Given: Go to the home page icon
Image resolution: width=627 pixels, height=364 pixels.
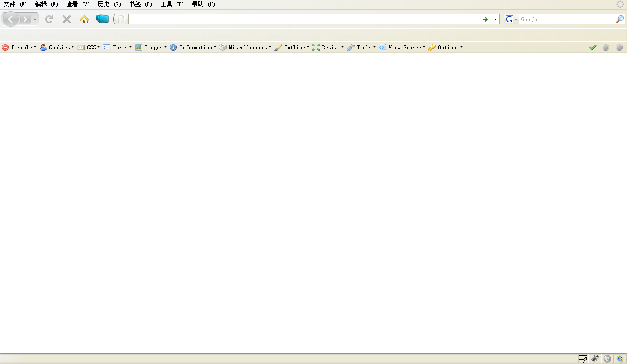Looking at the screenshot, I should click(x=84, y=19).
